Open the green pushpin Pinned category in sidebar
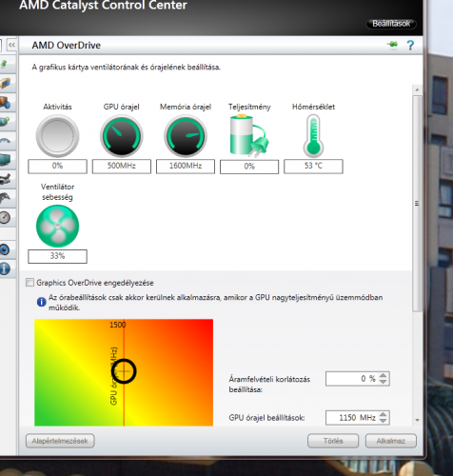This screenshot has width=453, height=476. pyautogui.click(x=5, y=64)
